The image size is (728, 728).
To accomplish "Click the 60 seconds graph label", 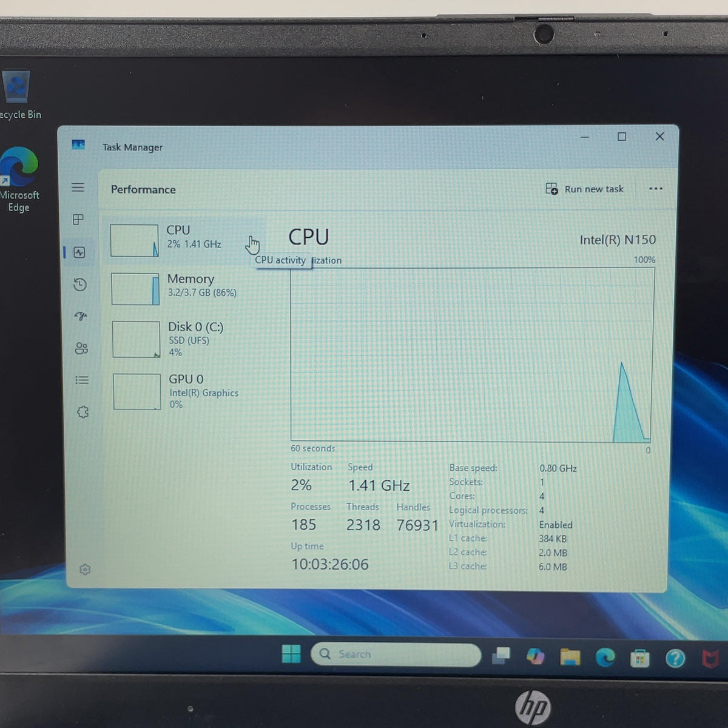I will coord(312,448).
